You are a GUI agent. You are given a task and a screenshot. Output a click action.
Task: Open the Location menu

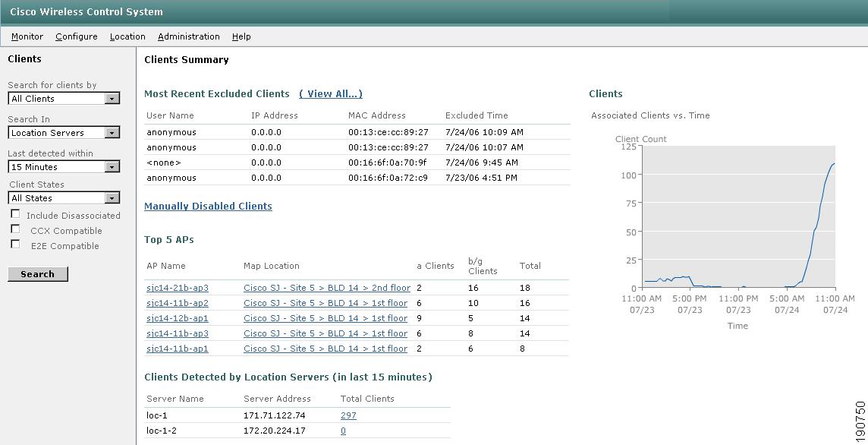coord(127,36)
